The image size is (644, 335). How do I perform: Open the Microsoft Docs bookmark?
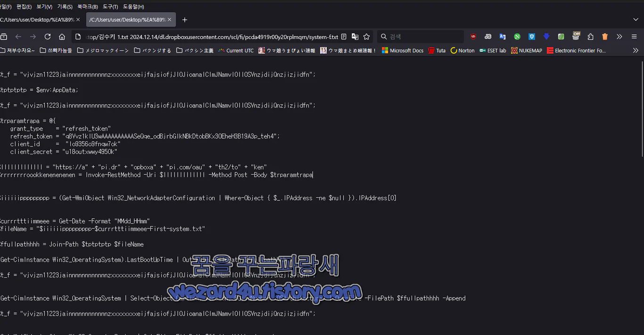[x=403, y=50]
